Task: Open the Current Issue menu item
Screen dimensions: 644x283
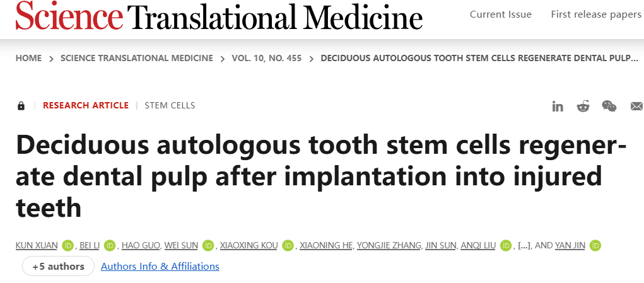Action: point(501,14)
